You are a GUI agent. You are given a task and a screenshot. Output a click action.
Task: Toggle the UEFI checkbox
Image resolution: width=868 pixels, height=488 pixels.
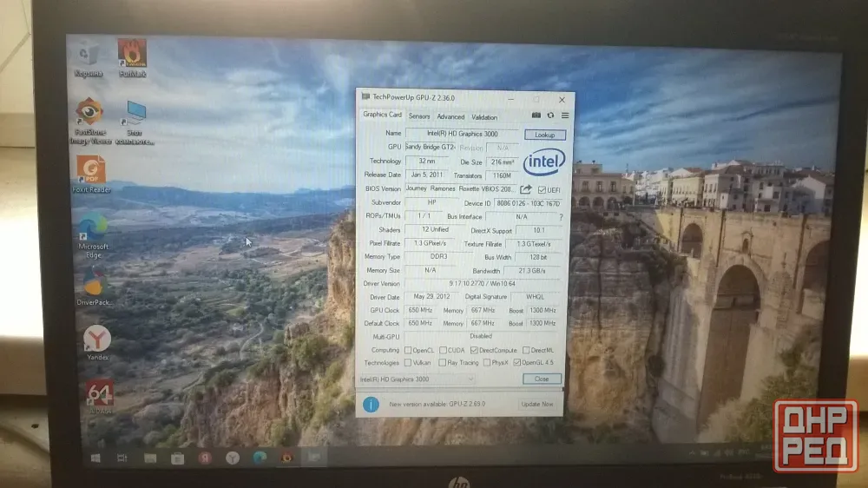pyautogui.click(x=542, y=190)
